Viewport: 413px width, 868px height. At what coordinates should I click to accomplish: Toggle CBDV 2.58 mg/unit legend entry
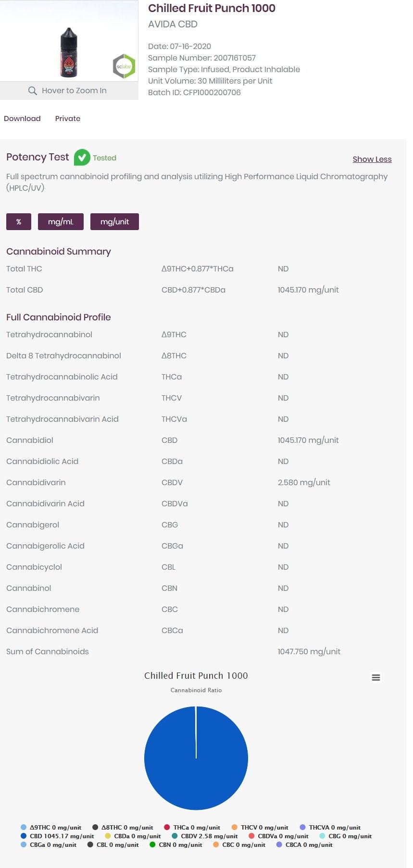point(205,836)
